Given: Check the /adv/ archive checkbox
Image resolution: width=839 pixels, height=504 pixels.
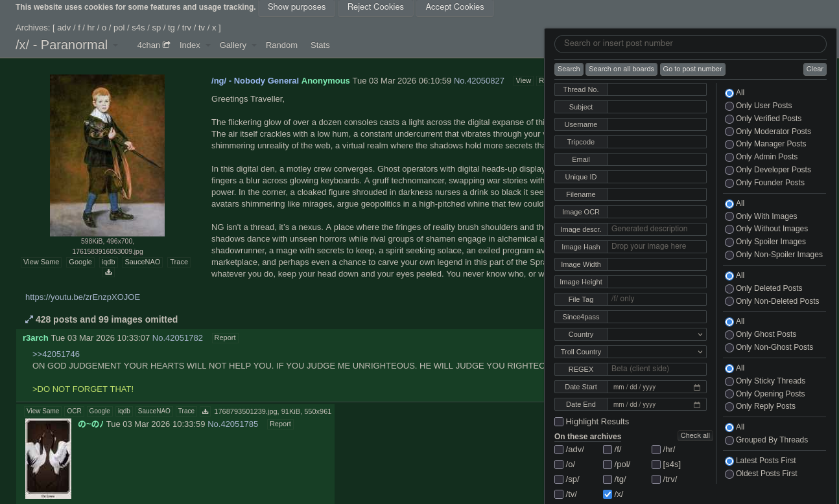Looking at the screenshot, I should pos(559,450).
